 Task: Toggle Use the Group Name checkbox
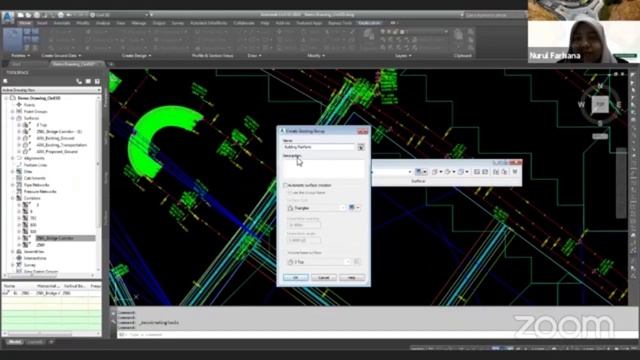point(290,193)
